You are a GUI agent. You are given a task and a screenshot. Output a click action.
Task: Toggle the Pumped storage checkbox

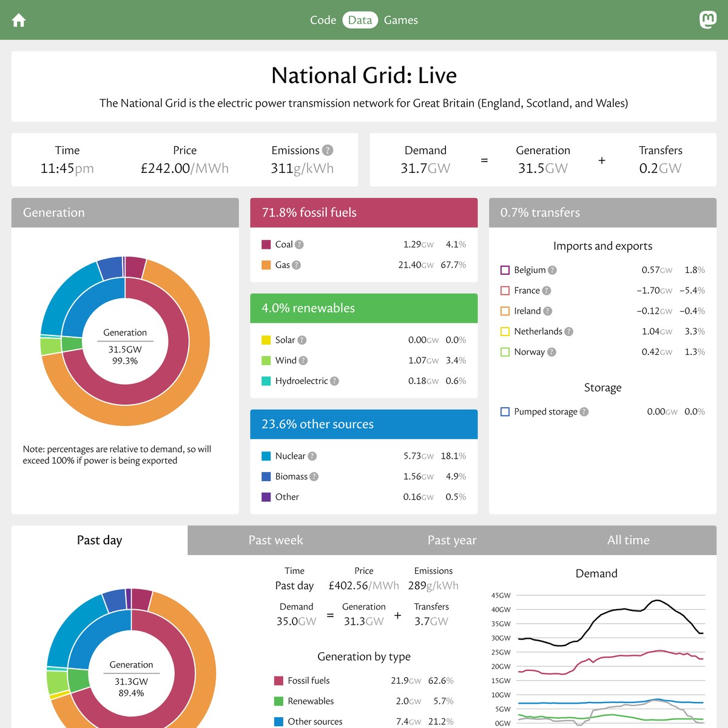coord(505,411)
